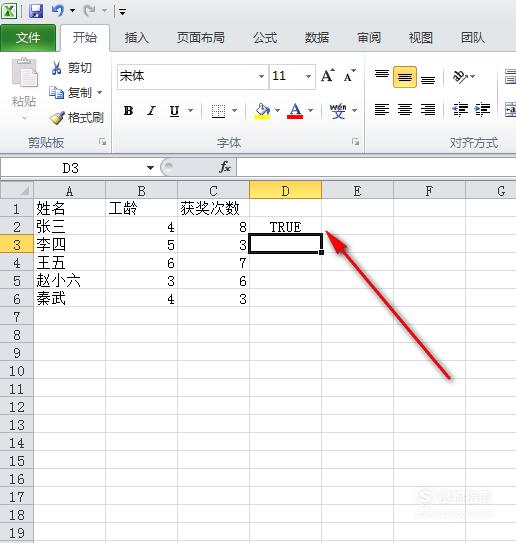
Task: Toggle Underline formatting
Action: tap(174, 111)
